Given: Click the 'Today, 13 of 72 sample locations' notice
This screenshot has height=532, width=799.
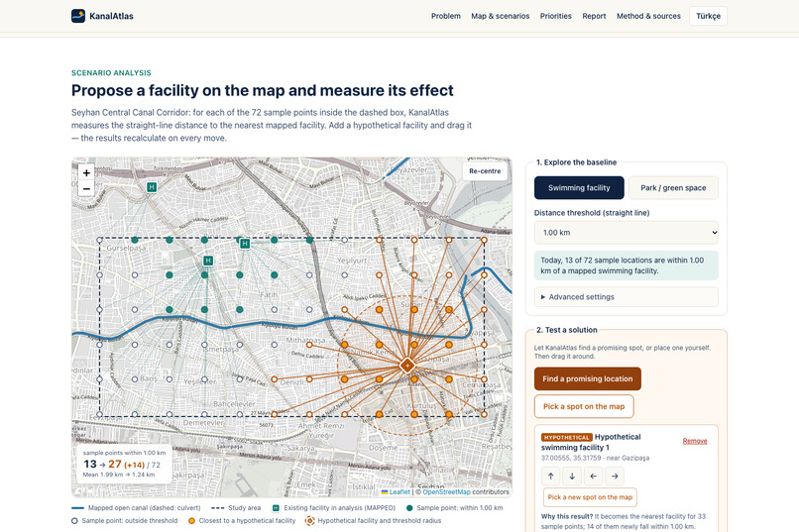Looking at the screenshot, I should click(627, 266).
